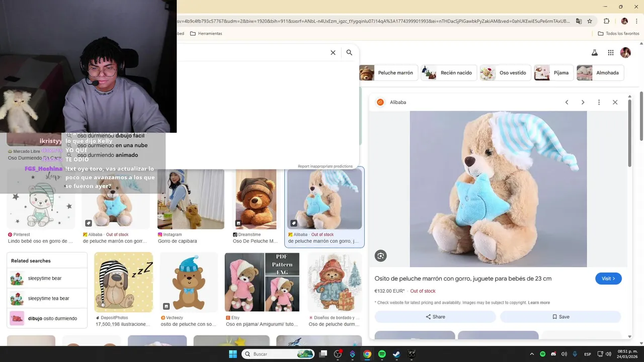Viewport: 644px width, 362px height.
Task: Close the Alibaba image preview panel
Action: click(x=615, y=102)
